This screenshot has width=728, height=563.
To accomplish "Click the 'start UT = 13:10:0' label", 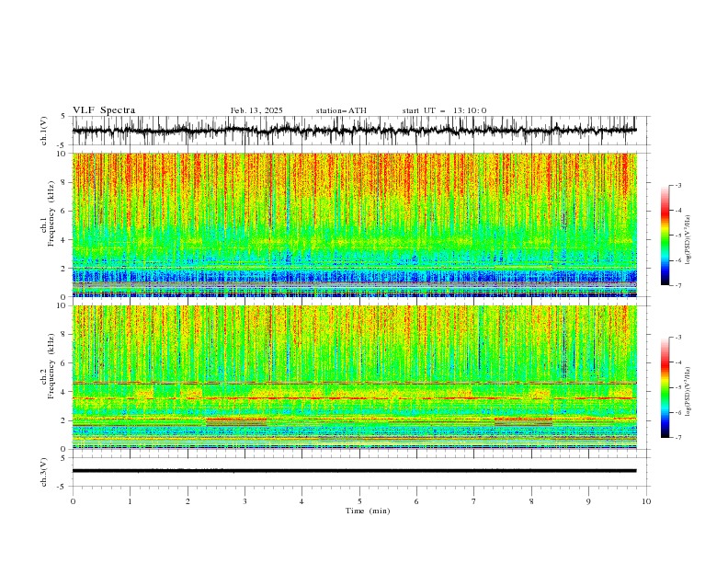I will coord(444,110).
